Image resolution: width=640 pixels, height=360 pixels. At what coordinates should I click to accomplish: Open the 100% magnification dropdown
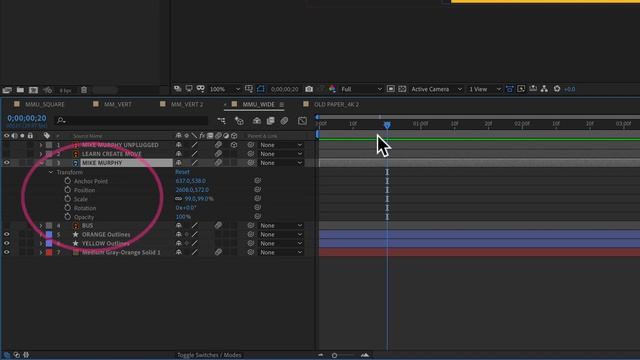224,89
